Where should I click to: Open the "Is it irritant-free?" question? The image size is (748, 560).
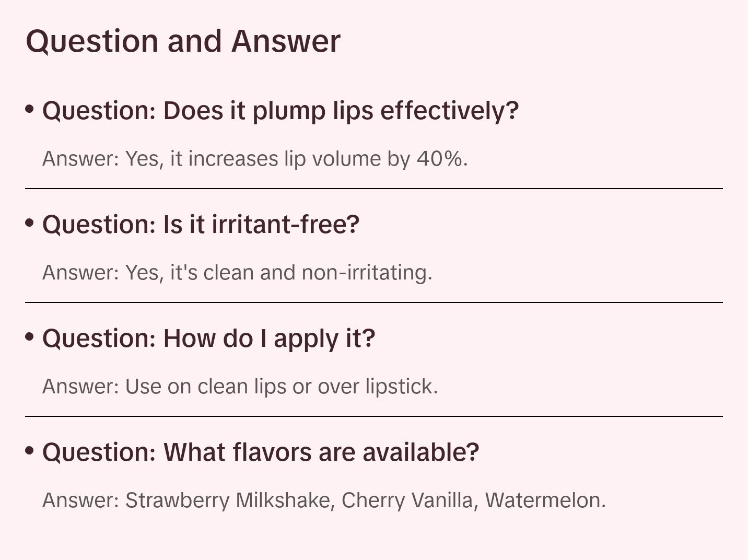click(201, 225)
